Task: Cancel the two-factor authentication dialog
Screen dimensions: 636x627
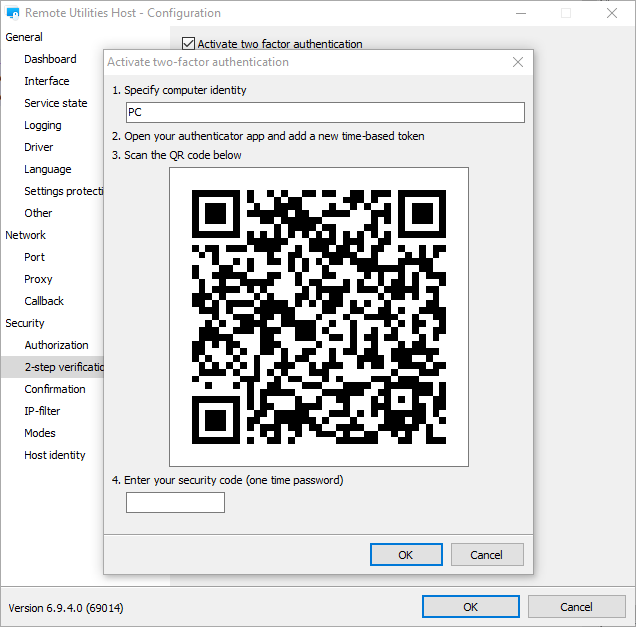Action: 487,554
